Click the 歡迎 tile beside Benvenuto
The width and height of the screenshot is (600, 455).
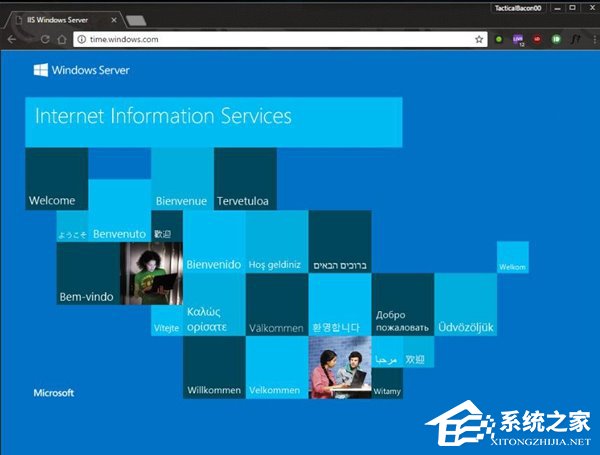pyautogui.click(x=167, y=226)
